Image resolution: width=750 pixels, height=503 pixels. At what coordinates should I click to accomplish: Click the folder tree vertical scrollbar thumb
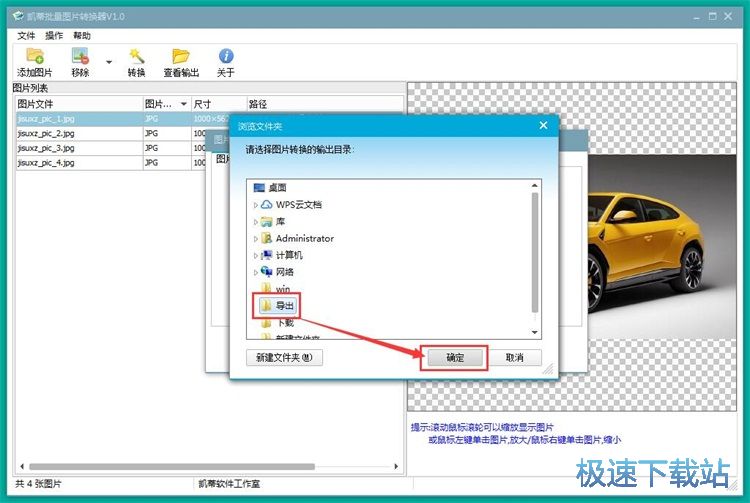[535, 252]
